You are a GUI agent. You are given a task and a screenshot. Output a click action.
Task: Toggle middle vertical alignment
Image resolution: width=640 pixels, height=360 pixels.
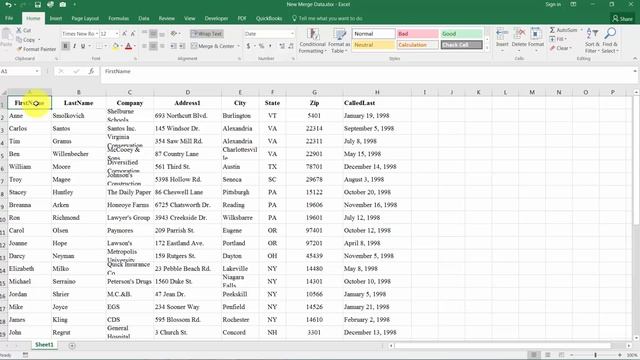pos(153,34)
